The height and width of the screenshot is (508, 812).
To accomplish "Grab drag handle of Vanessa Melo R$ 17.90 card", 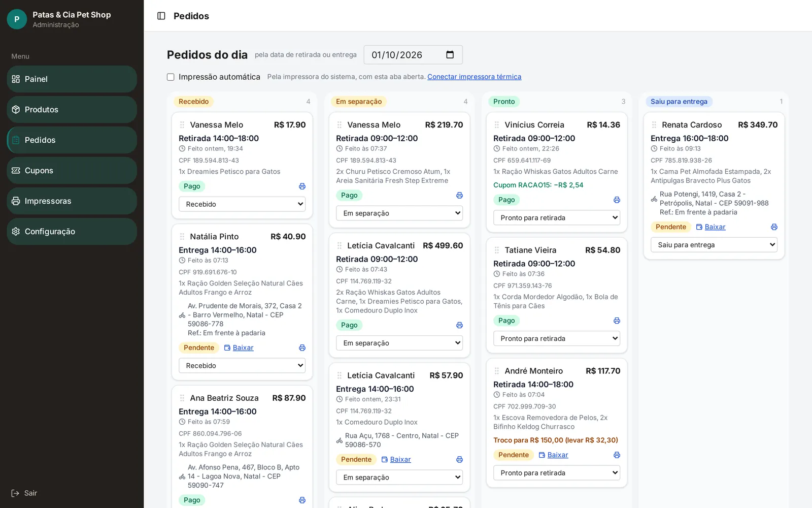I will pos(182,125).
